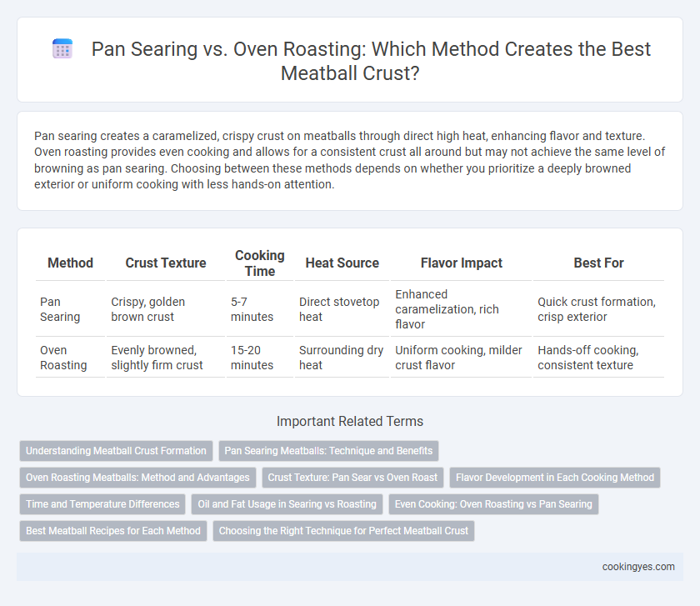
Task: Click the Crust Texture column header
Action: point(166,263)
